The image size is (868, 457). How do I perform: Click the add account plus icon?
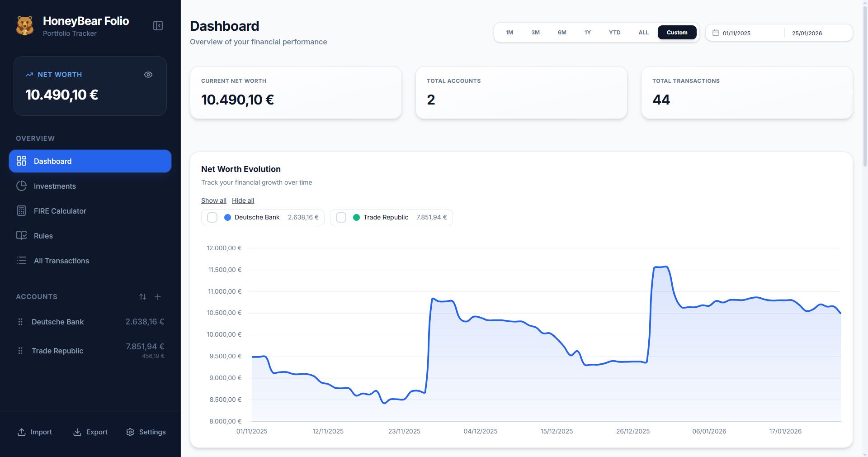point(158,297)
